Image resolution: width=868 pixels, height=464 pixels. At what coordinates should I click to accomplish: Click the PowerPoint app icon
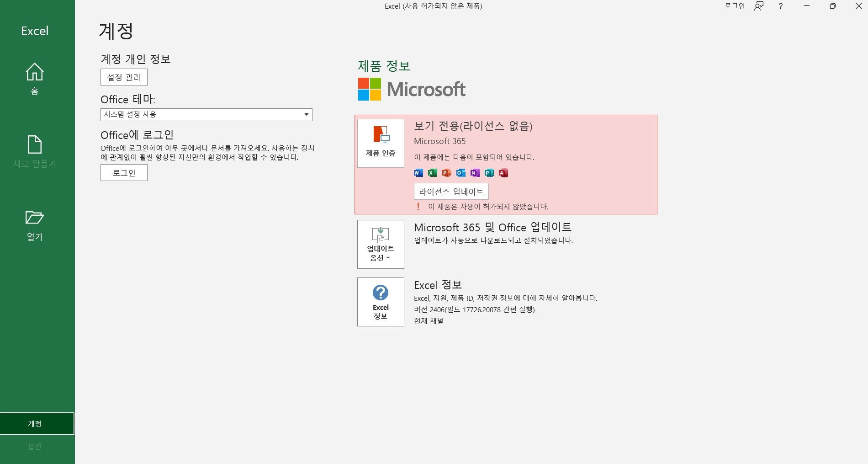click(446, 173)
